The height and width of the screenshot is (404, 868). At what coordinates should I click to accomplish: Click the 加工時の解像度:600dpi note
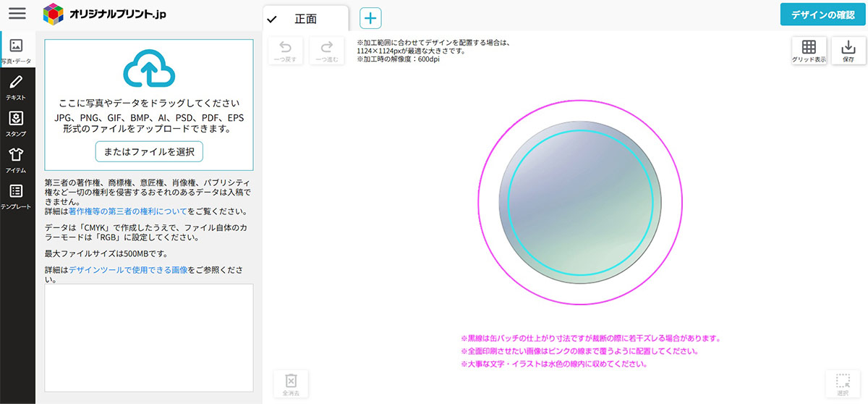(x=398, y=59)
